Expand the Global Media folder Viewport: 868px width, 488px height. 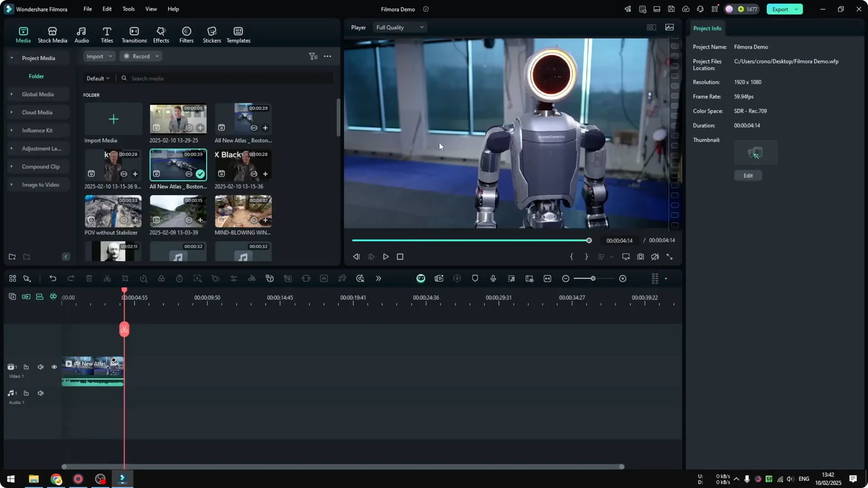(x=11, y=94)
